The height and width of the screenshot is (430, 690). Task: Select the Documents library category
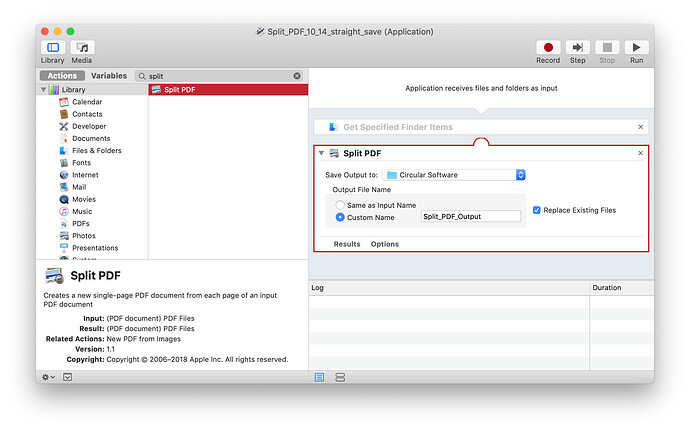pos(91,138)
